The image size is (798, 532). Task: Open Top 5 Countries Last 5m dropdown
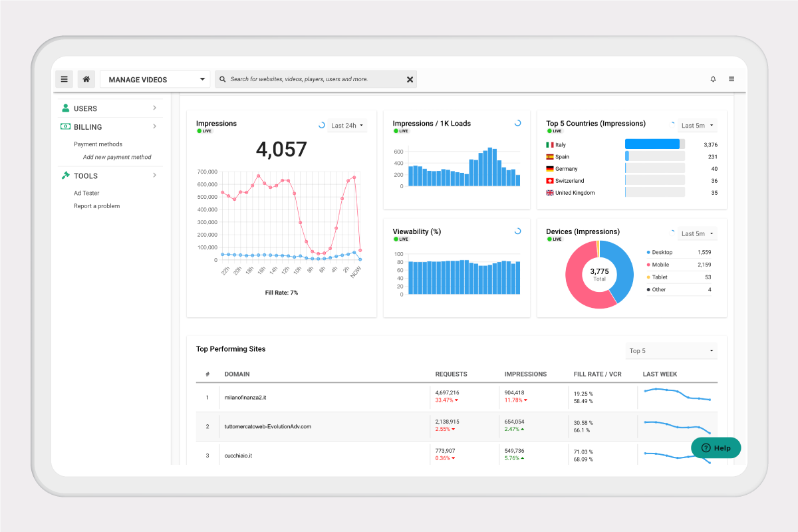[x=697, y=125]
